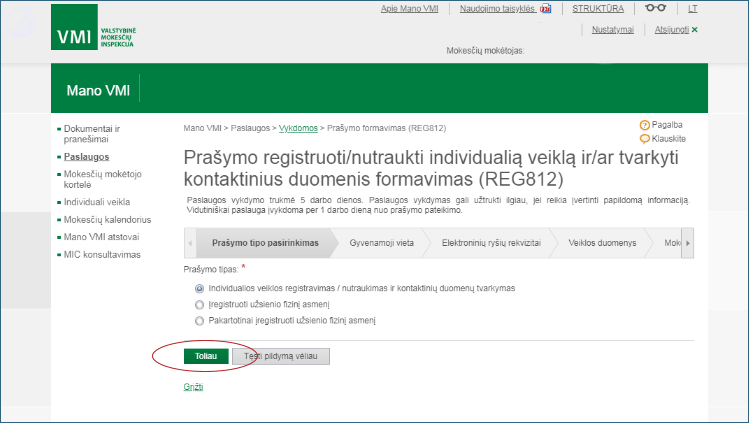
Task: Click the Pagalba question mark icon
Action: click(x=644, y=125)
